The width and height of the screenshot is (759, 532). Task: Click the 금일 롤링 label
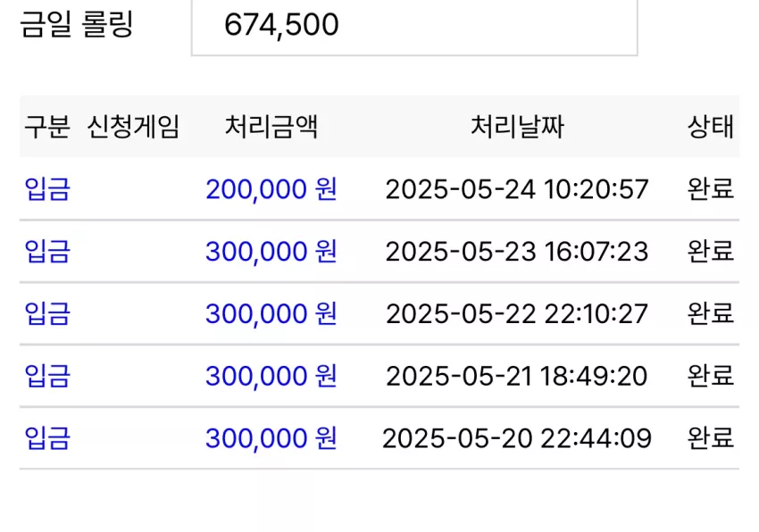click(77, 24)
